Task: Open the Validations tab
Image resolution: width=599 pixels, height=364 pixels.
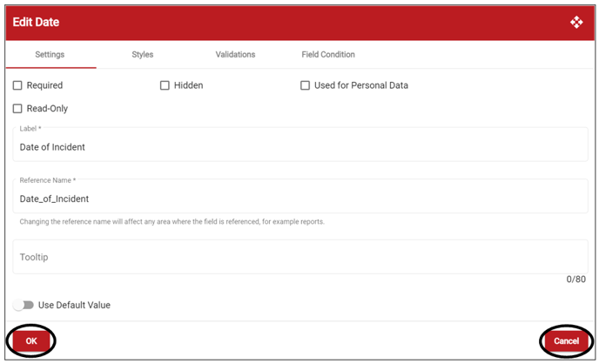Action: pos(235,55)
